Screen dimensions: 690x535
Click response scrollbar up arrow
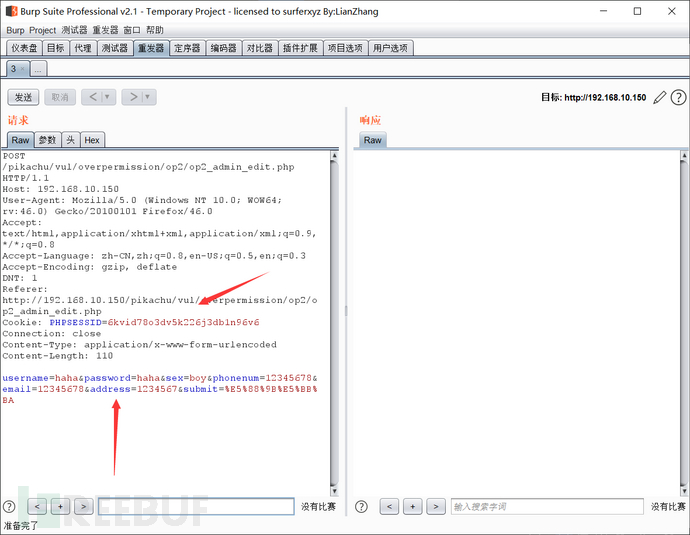[x=684, y=155]
